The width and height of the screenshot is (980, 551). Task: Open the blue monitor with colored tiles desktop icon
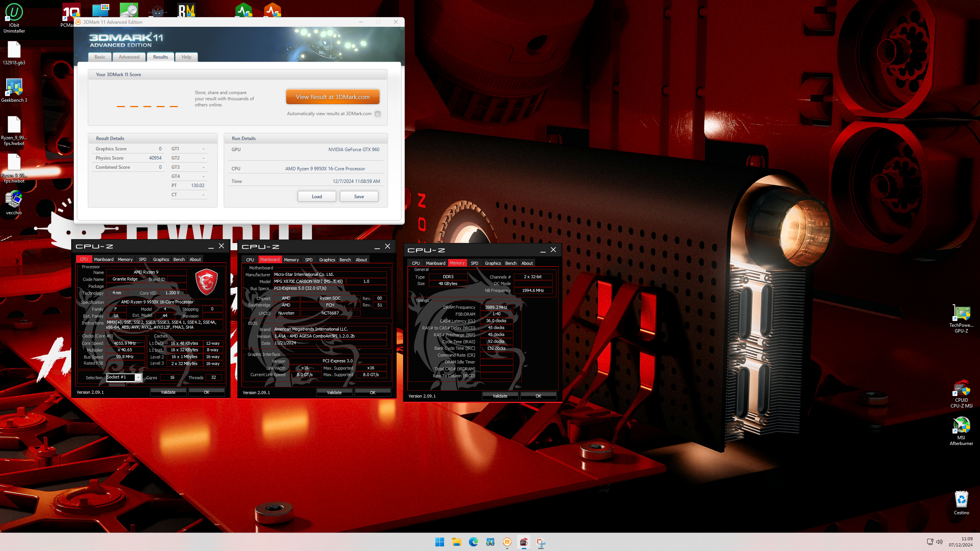tap(101, 10)
